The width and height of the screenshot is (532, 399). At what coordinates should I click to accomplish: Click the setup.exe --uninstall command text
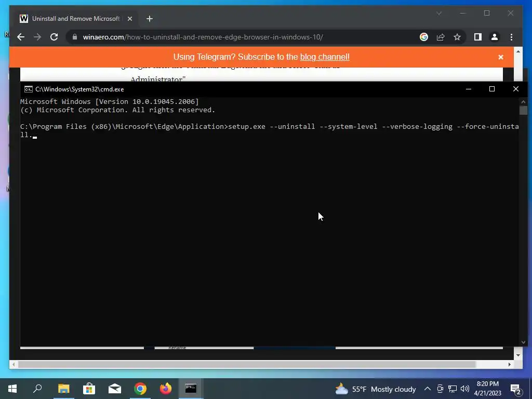[x=373, y=127]
